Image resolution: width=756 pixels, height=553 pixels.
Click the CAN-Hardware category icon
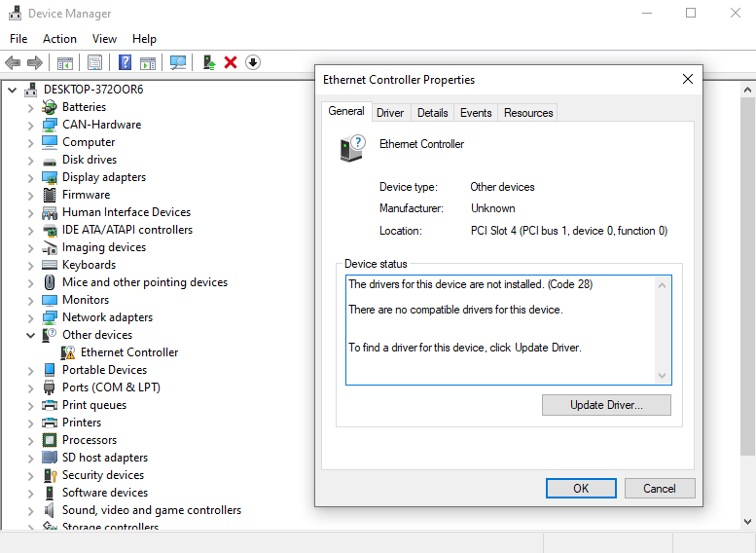click(50, 125)
